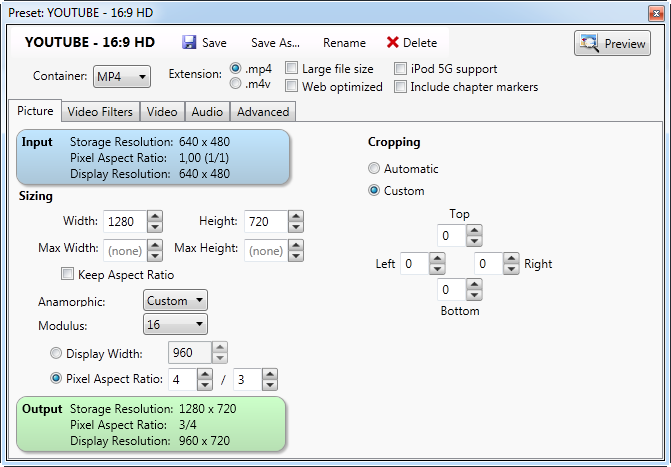Click the Max Width field
Screen dimensions: 671x467
(x=125, y=250)
